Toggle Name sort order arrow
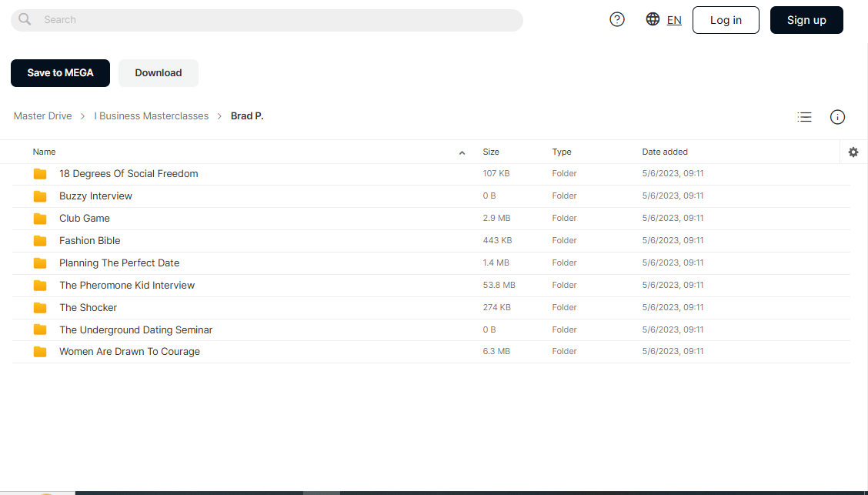868x495 pixels. pyautogui.click(x=462, y=153)
